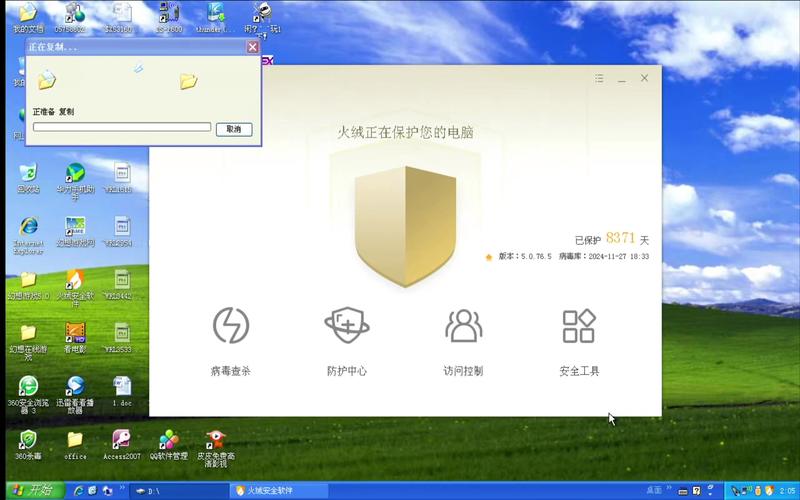Open the 安全工具 security tools icon
The image size is (800, 500).
(x=579, y=326)
